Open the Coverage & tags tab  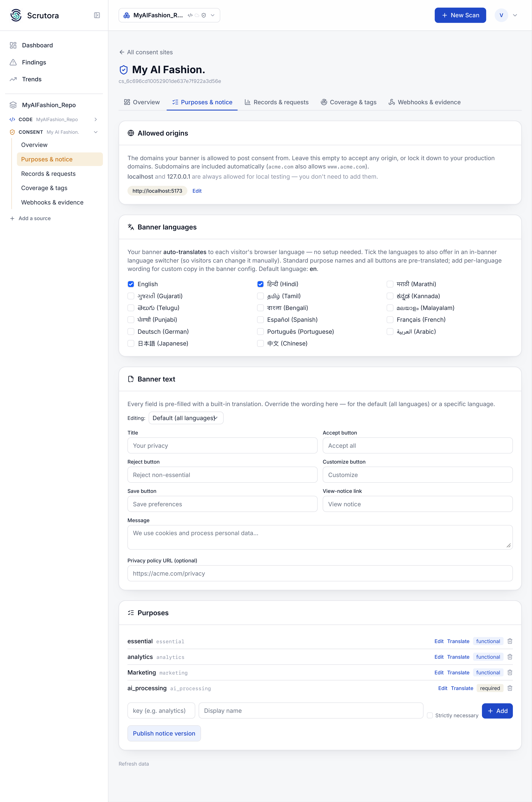point(348,102)
